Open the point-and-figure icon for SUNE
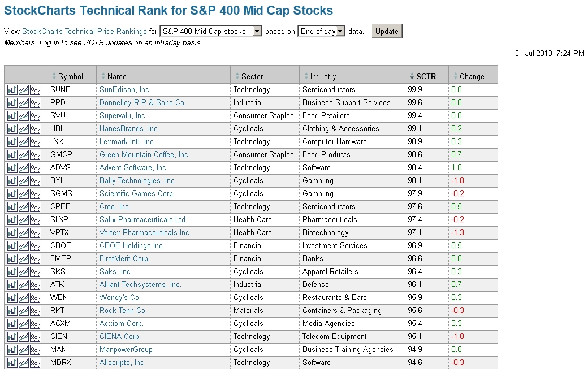The height and width of the screenshot is (369, 588). 35,90
